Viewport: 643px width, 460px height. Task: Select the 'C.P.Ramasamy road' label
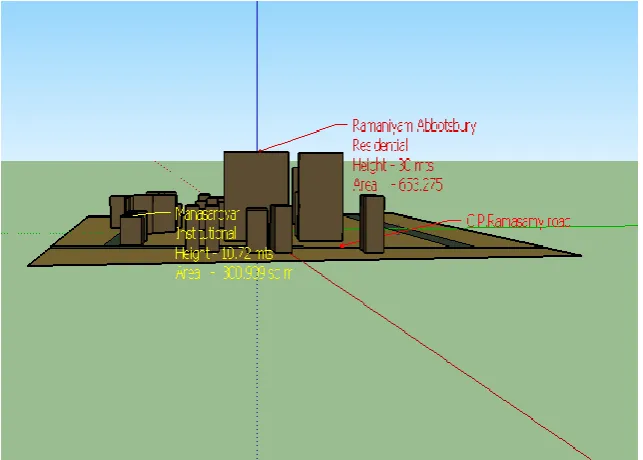tap(518, 222)
